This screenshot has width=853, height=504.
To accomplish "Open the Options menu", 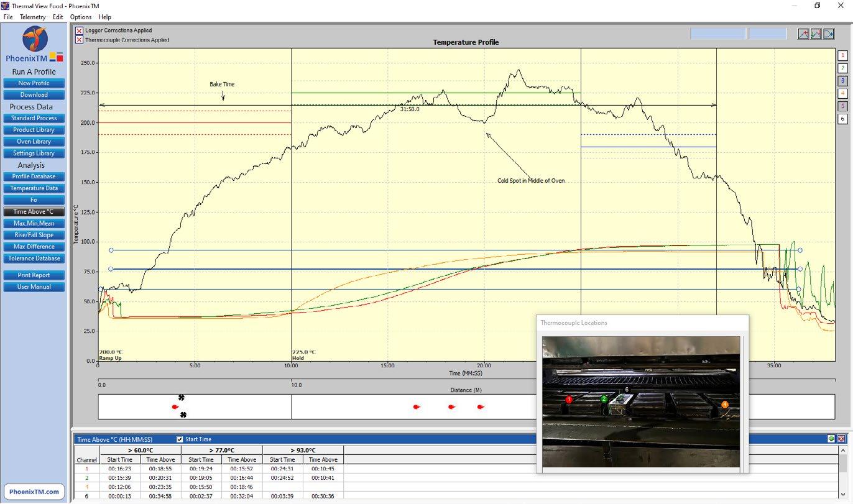I will pyautogui.click(x=81, y=17).
